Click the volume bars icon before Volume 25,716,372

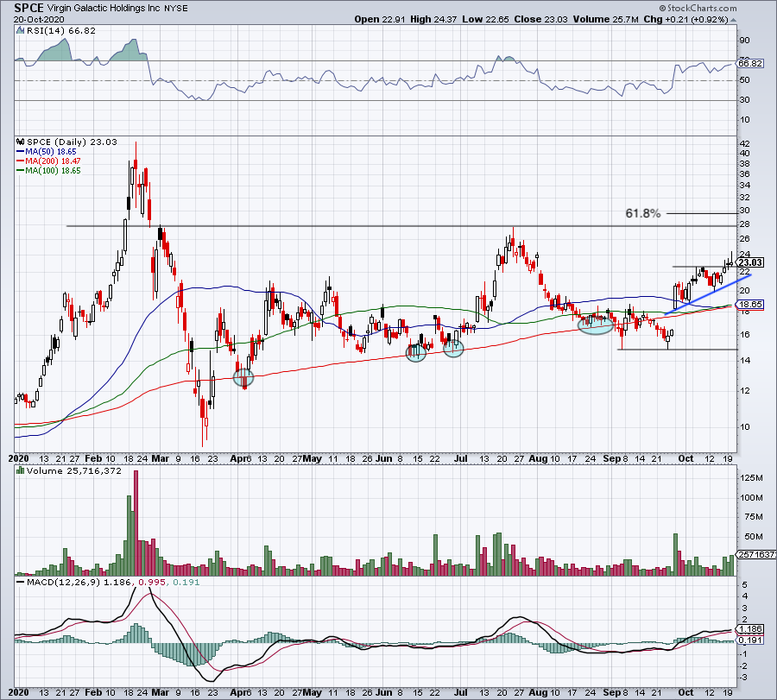(21, 470)
